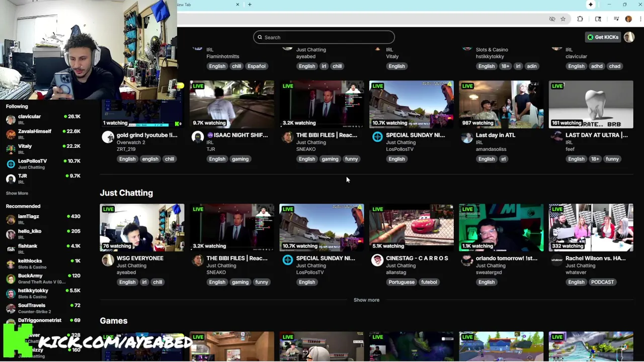Open the Chrome three-dot menu
This screenshot has height=362, width=644.
pos(639,19)
